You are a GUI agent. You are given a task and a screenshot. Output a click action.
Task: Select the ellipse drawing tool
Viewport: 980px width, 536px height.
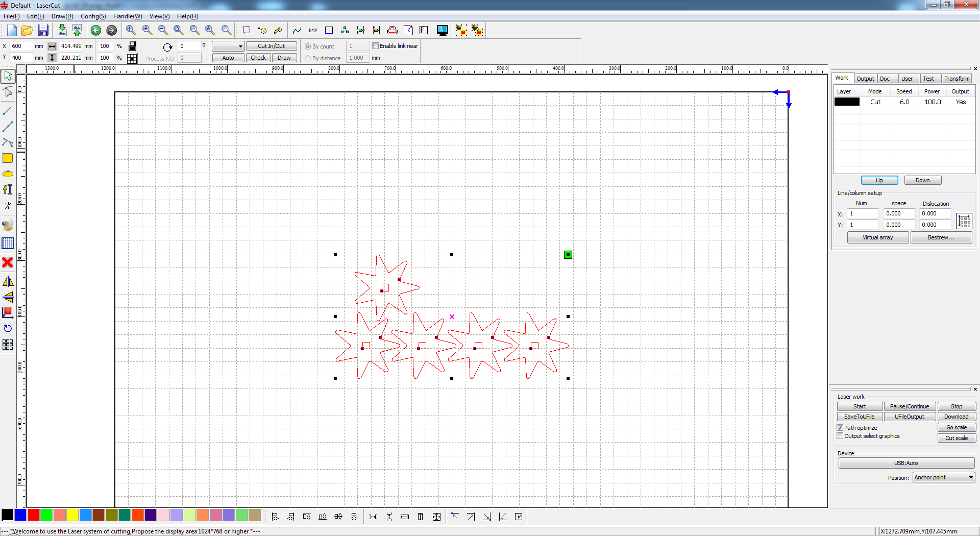point(8,174)
